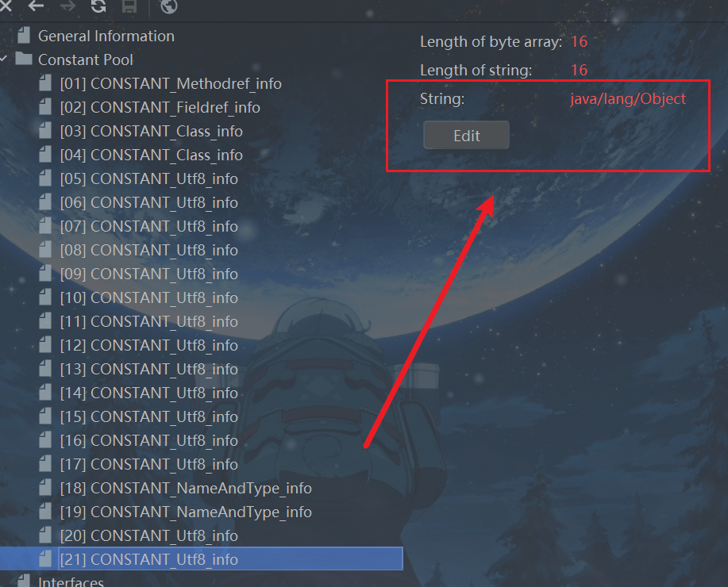728x587 pixels.
Task: Click the forward arrow toolbar icon
Action: [67, 6]
